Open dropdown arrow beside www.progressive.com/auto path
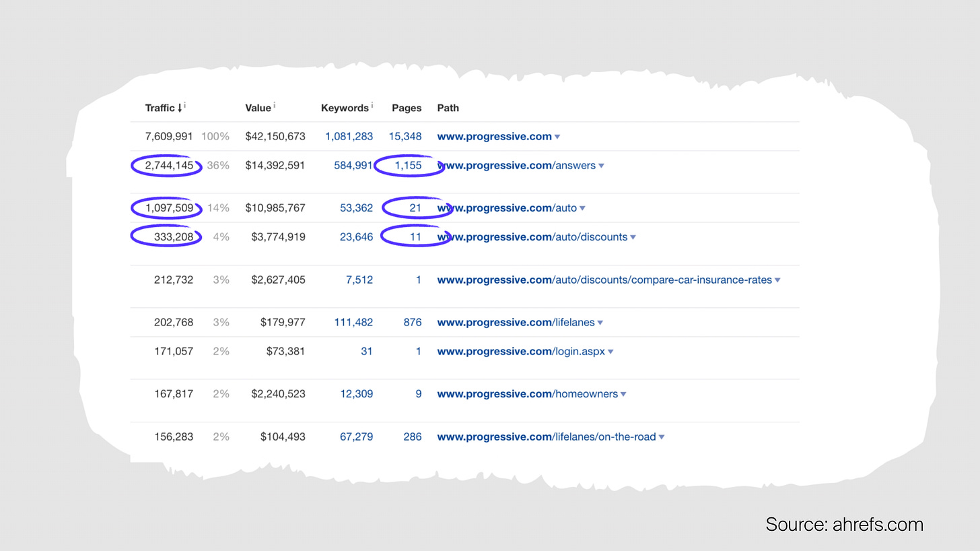The height and width of the screenshot is (551, 980). (x=582, y=208)
